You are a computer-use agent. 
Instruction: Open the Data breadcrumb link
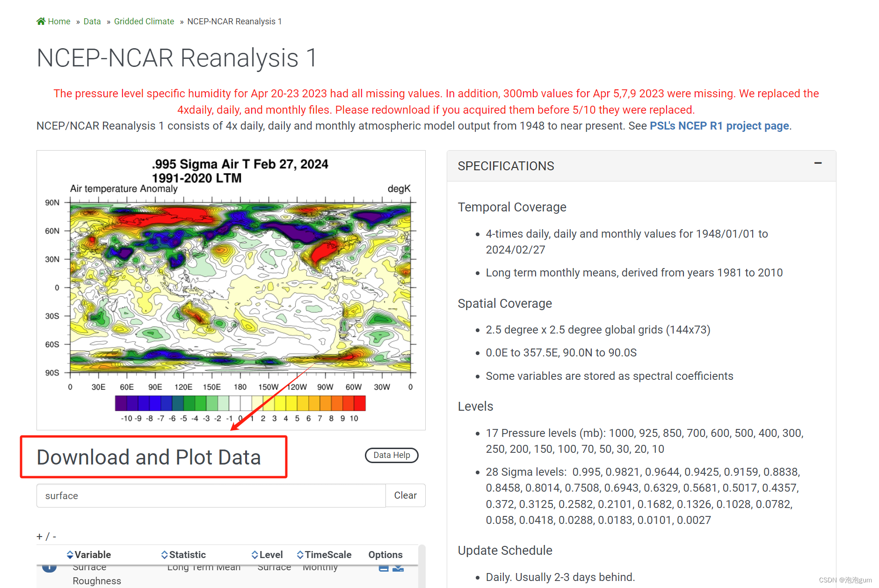coord(92,22)
